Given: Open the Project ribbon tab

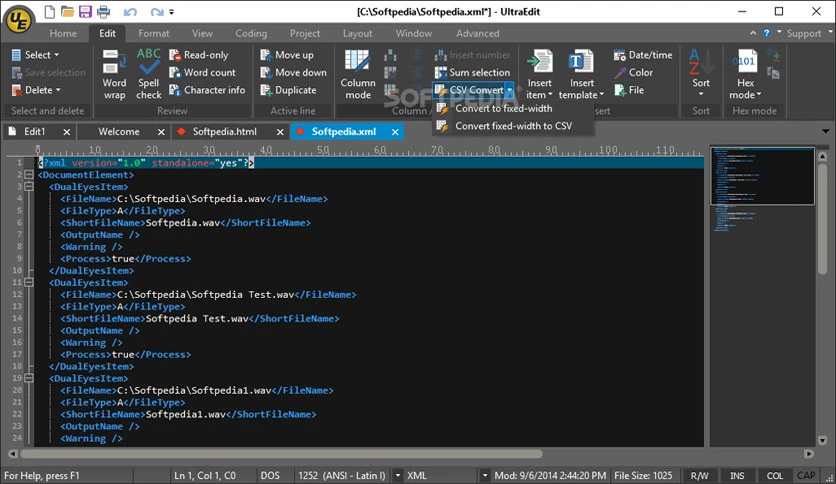Looking at the screenshot, I should 305,33.
